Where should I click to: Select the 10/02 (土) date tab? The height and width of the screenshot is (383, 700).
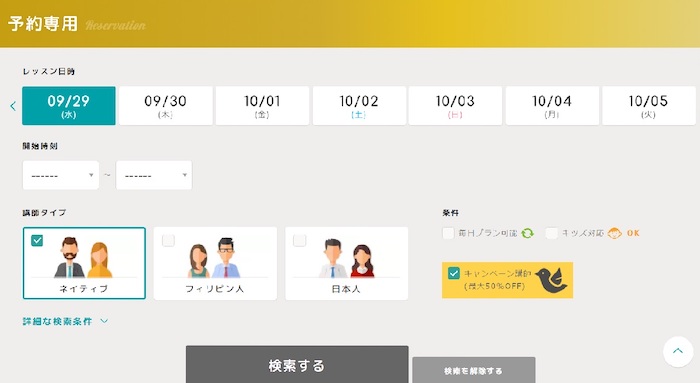359,106
